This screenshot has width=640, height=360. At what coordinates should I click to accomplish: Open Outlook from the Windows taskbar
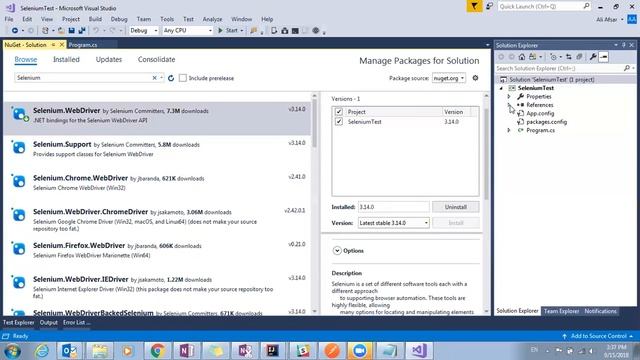coord(69,351)
